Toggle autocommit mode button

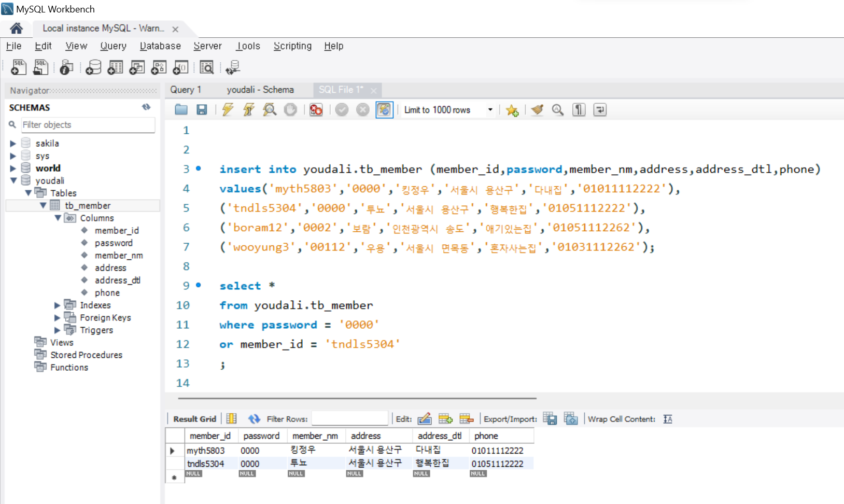coord(384,109)
